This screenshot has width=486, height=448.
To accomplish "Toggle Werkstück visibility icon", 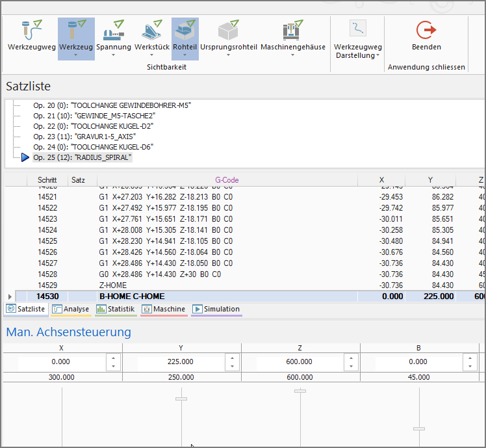I will 152,30.
